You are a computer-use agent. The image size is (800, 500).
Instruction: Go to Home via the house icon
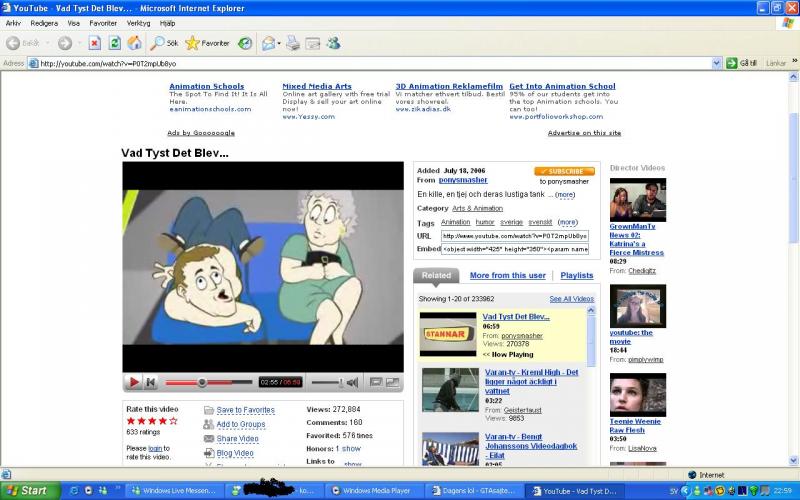tap(134, 43)
